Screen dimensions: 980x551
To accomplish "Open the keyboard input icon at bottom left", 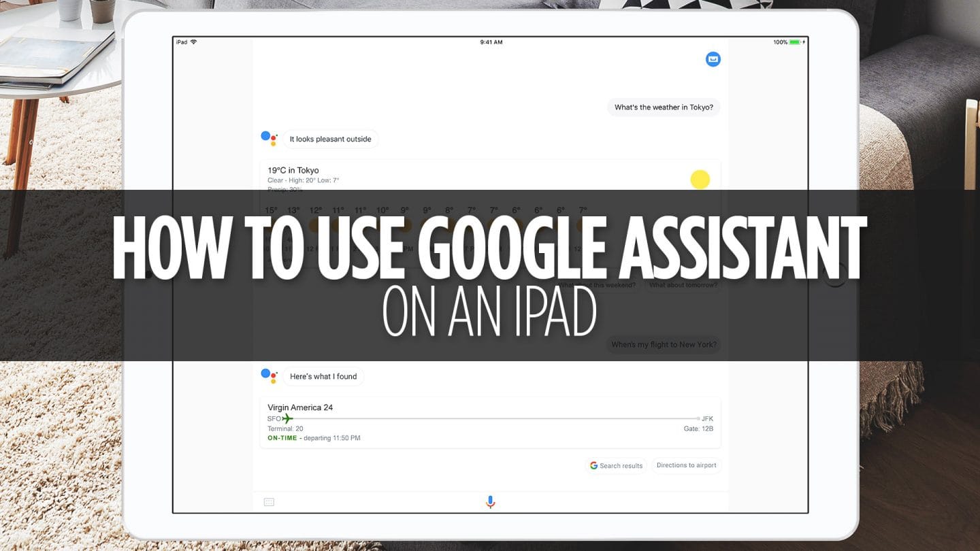I will 269,501.
